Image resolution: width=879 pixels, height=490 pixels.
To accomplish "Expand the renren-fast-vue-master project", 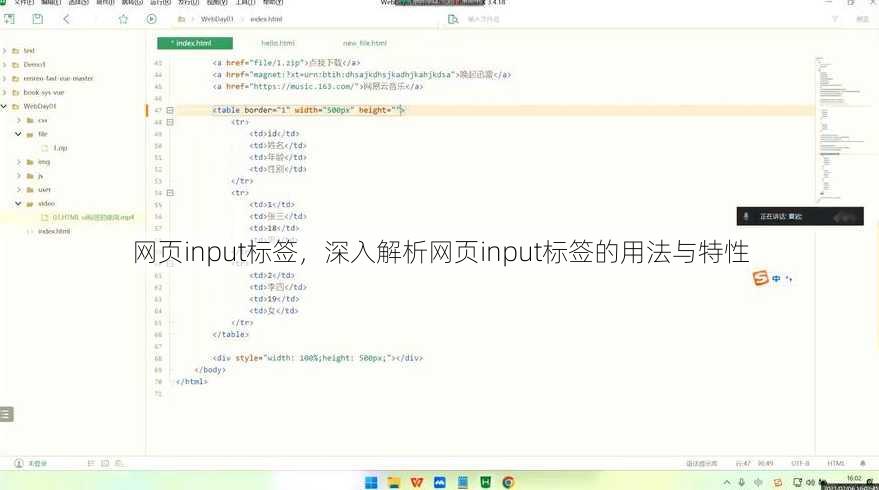I will click(x=4, y=78).
